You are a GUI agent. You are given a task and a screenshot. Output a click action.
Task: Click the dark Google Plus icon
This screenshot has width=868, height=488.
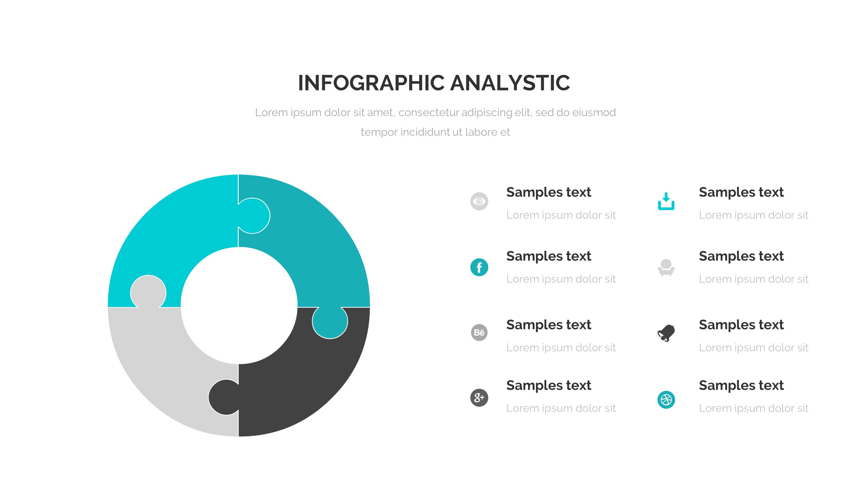click(479, 398)
